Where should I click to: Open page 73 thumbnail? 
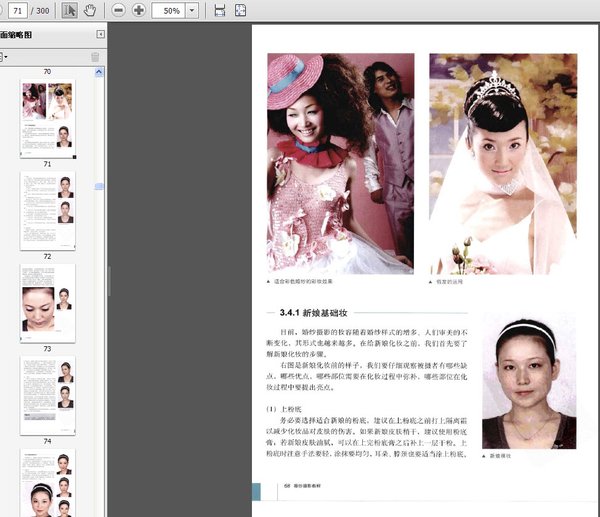pos(47,300)
